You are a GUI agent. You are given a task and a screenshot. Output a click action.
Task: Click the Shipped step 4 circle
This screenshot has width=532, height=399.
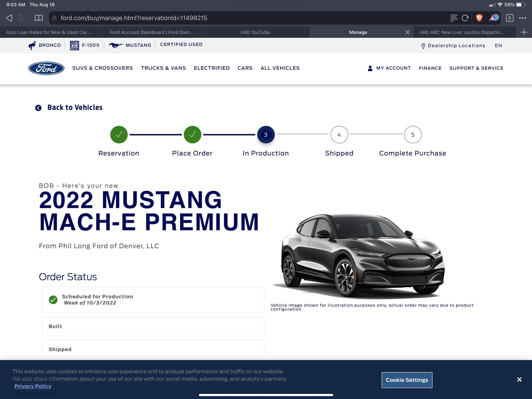point(339,134)
